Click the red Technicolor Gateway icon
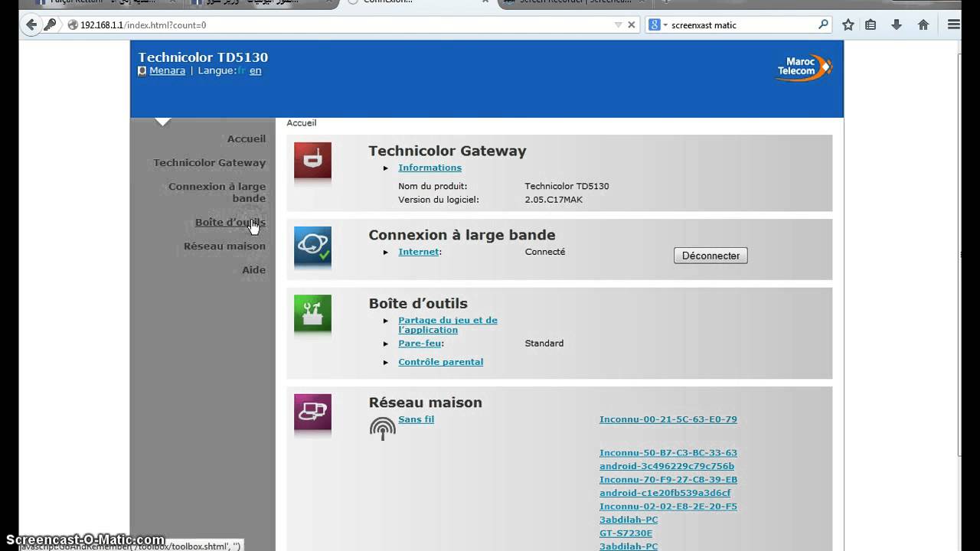Viewport: 980px width, 551px height. pyautogui.click(x=312, y=161)
